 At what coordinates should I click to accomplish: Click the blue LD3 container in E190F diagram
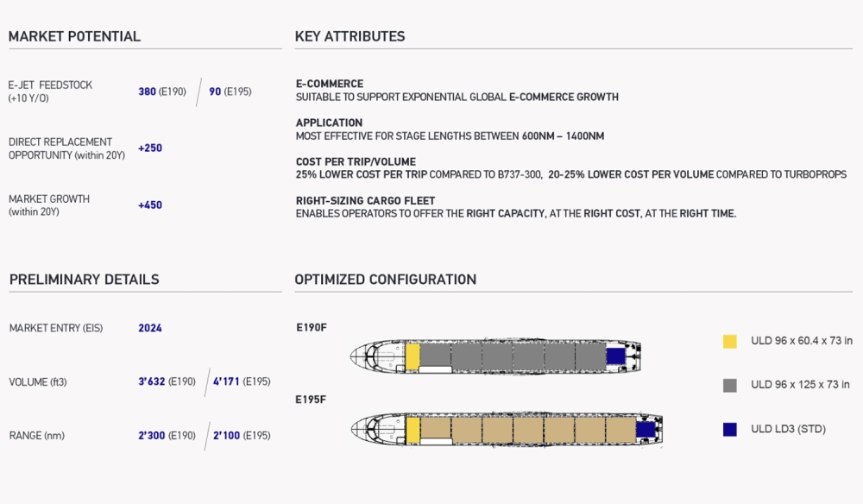615,356
